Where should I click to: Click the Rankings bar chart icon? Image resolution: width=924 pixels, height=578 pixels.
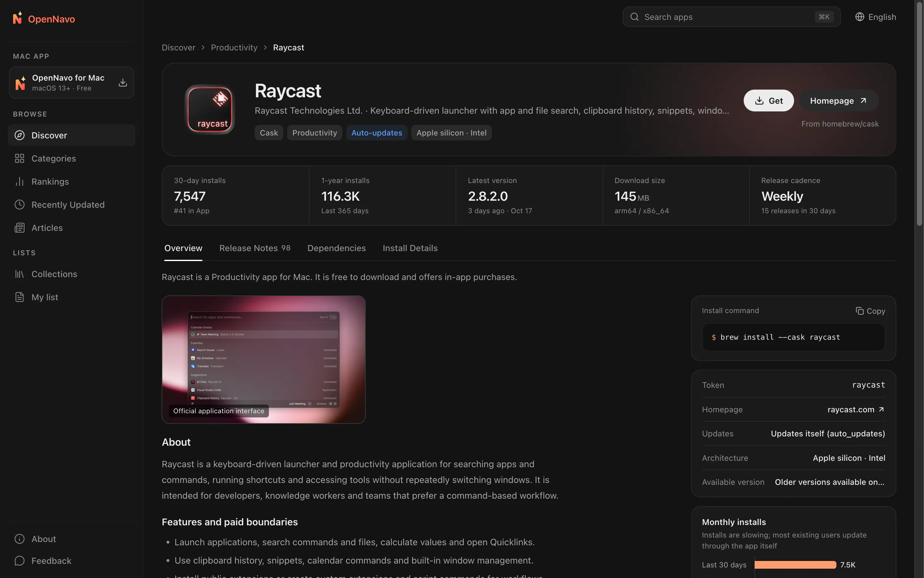pos(20,181)
